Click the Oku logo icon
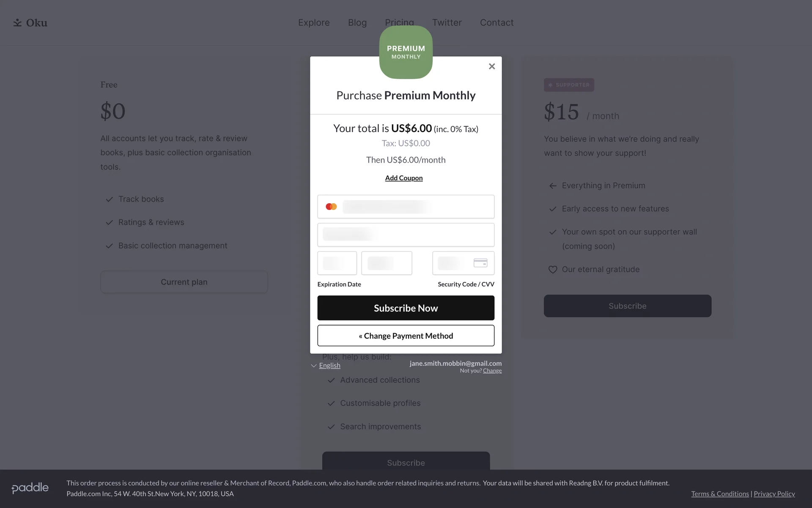The width and height of the screenshot is (812, 508). 17,23
